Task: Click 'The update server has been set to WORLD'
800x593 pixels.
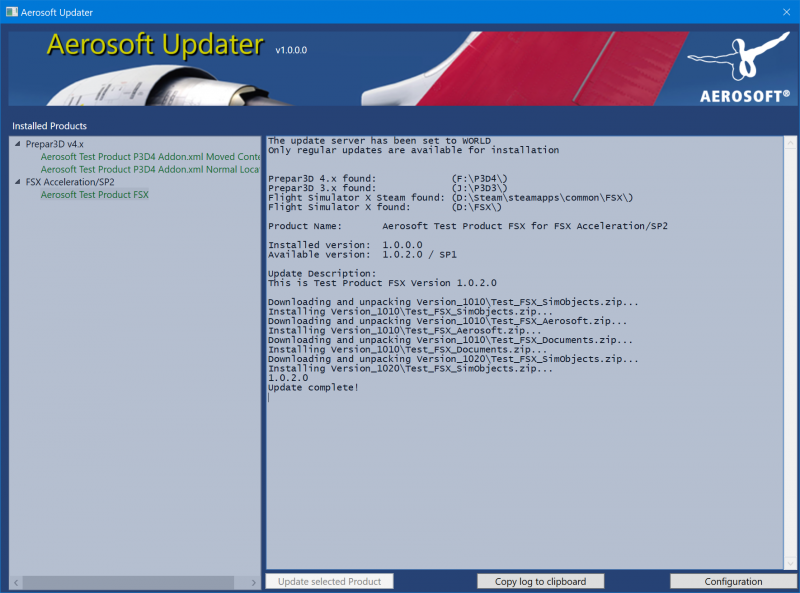Action: click(379, 141)
